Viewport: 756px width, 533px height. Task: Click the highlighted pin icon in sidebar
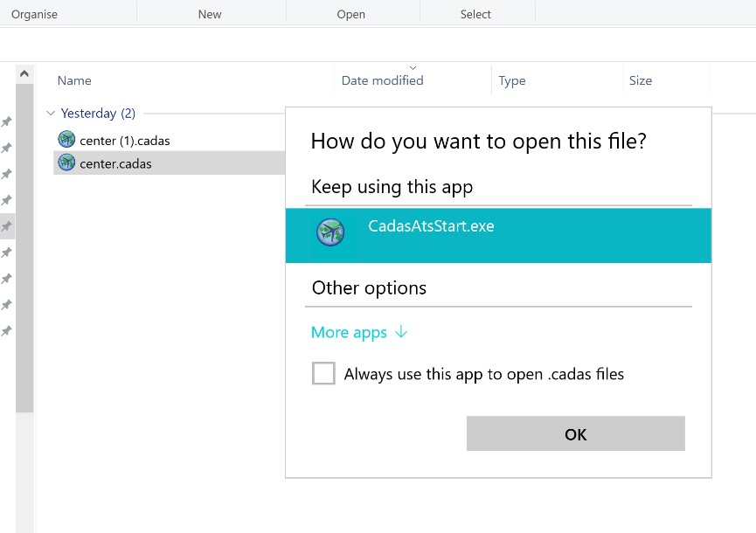coord(7,226)
